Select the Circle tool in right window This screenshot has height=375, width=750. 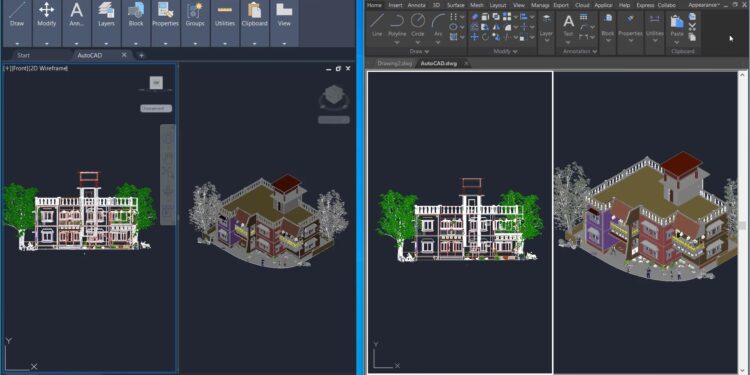(418, 25)
